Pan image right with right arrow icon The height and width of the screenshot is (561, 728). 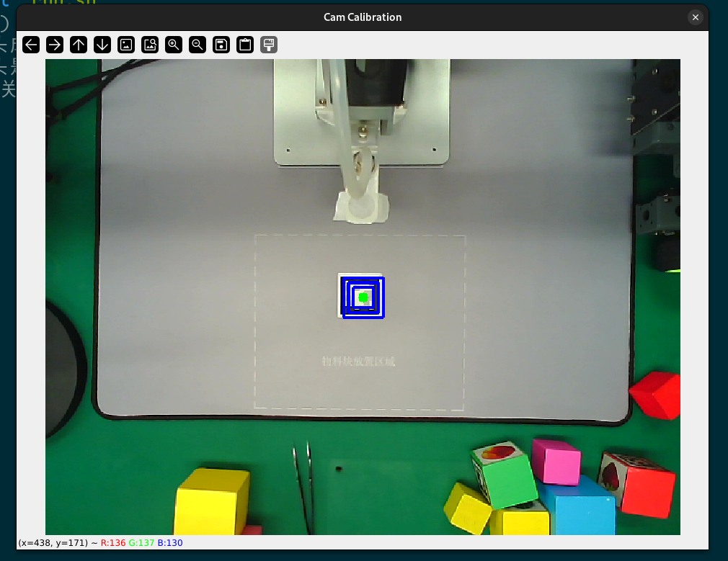[55, 45]
